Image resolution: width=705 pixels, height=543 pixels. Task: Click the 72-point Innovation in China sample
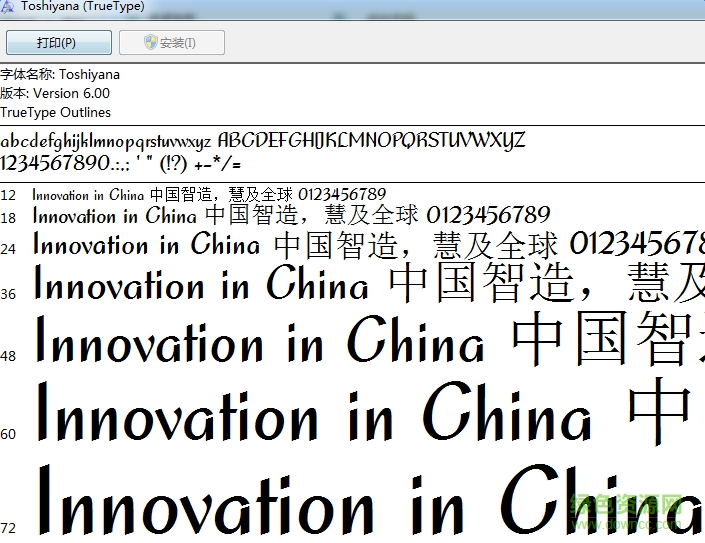(369, 500)
